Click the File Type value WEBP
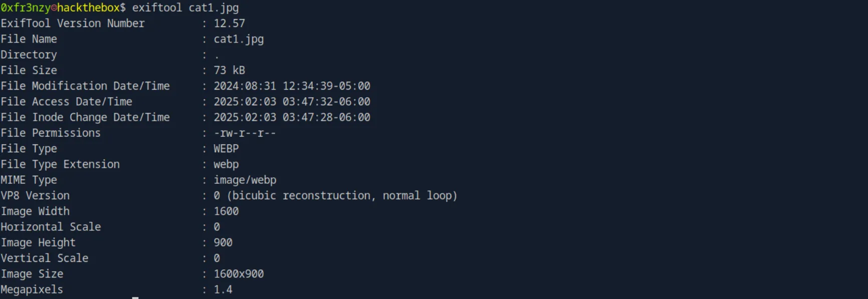 click(226, 149)
